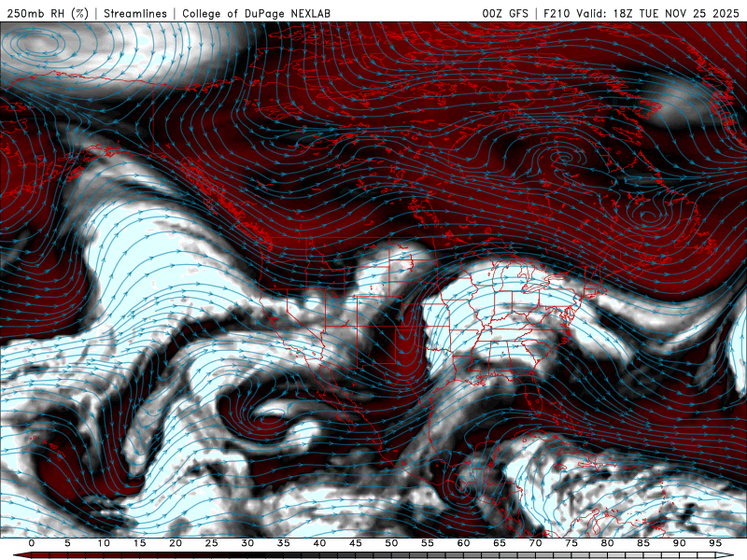Click the "75" color scale label

(571, 543)
